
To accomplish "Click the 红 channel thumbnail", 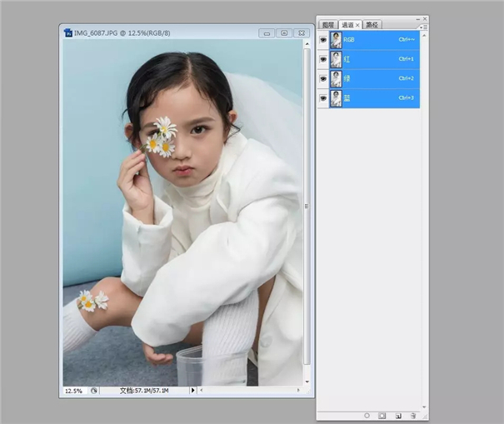I will coord(336,59).
